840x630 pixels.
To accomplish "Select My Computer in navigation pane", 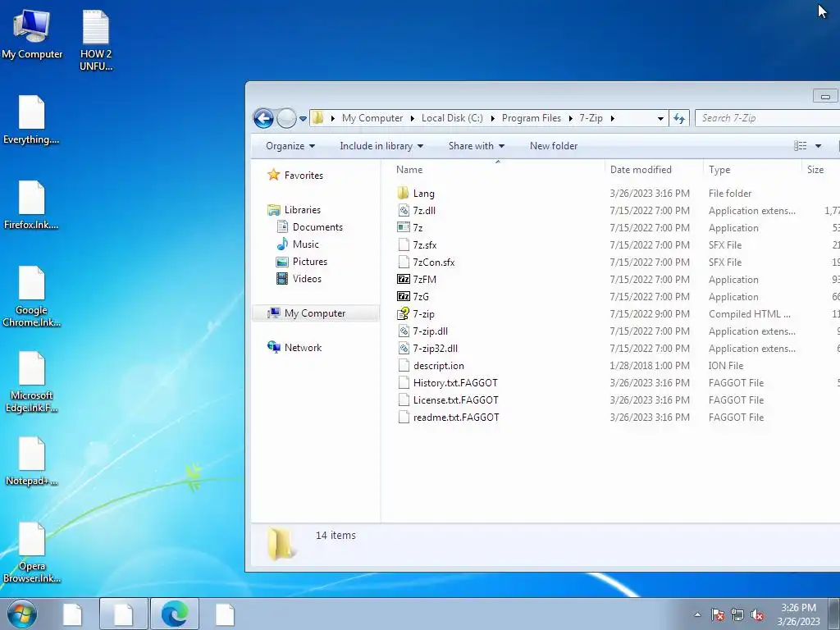I will point(315,313).
